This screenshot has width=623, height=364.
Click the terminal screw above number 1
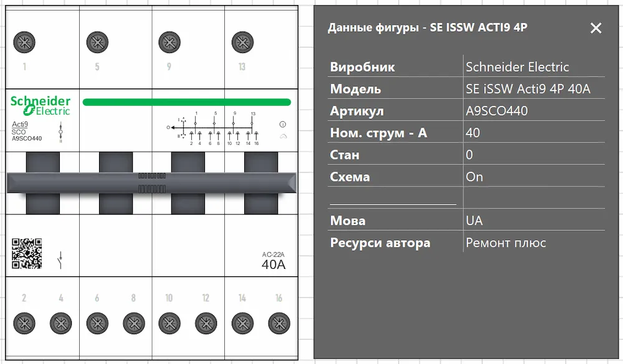[24, 42]
